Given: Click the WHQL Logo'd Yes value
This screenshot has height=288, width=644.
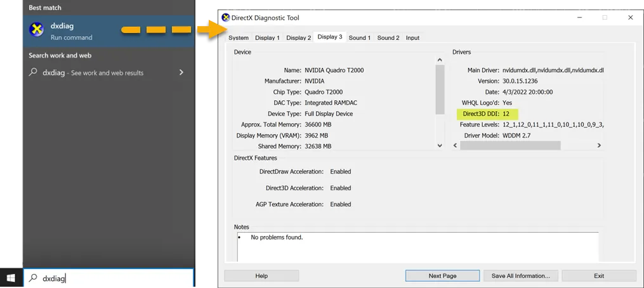Looking at the screenshot, I should (507, 103).
